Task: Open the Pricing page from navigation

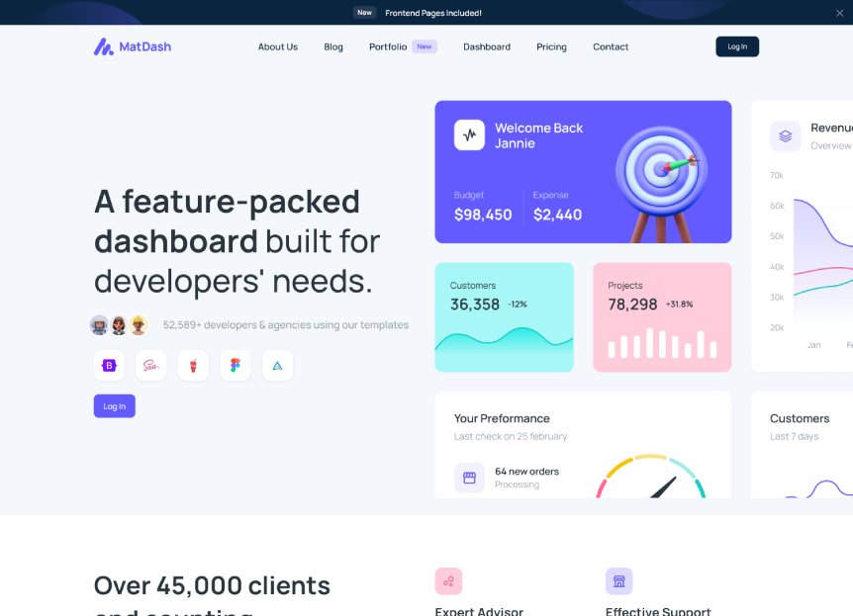Action: (551, 46)
